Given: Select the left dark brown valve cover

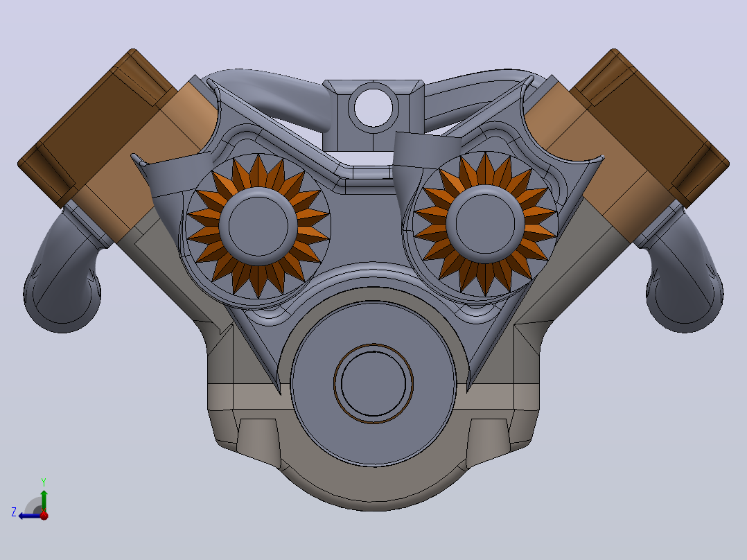Looking at the screenshot, I should pos(96,129).
